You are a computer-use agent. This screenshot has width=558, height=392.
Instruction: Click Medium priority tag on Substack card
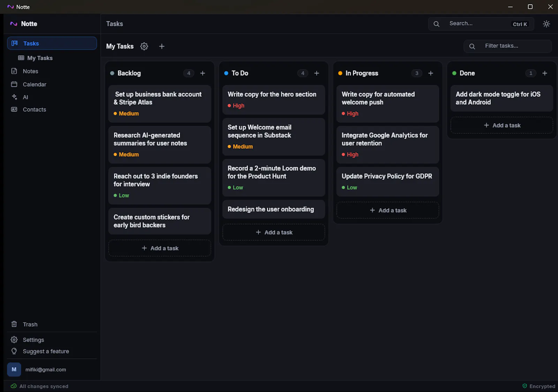coord(240,147)
